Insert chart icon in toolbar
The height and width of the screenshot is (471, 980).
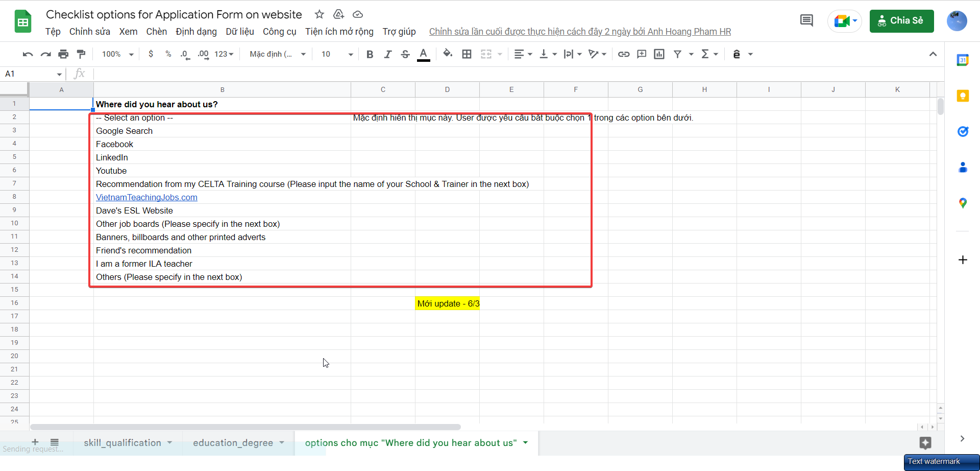tap(659, 54)
